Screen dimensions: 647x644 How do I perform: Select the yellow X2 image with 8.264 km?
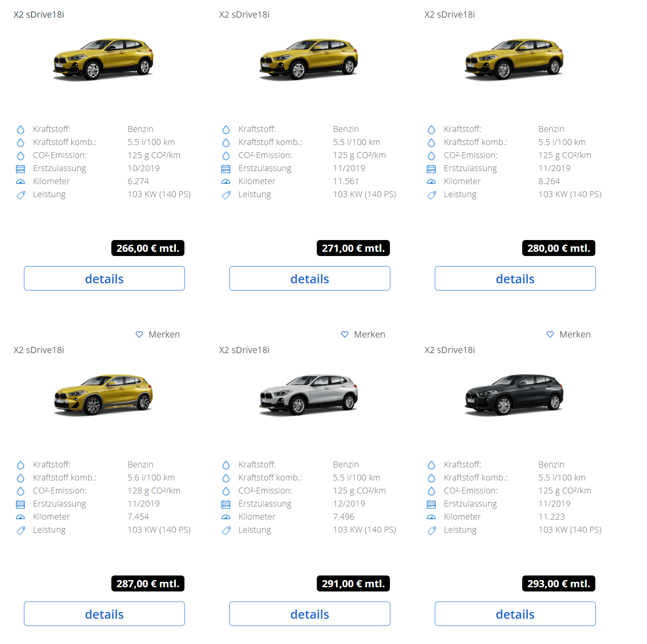tap(514, 59)
